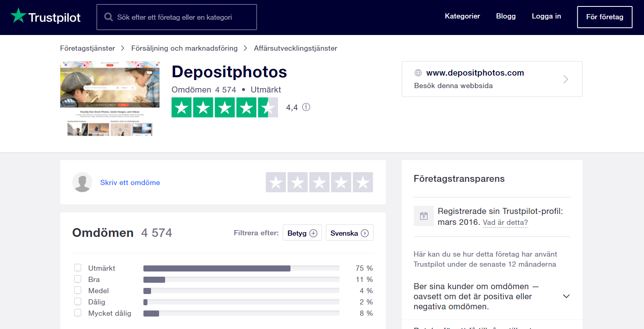Viewport: 644px width, 329px height.
Task: Select the third empty review star
Action: [x=319, y=182]
